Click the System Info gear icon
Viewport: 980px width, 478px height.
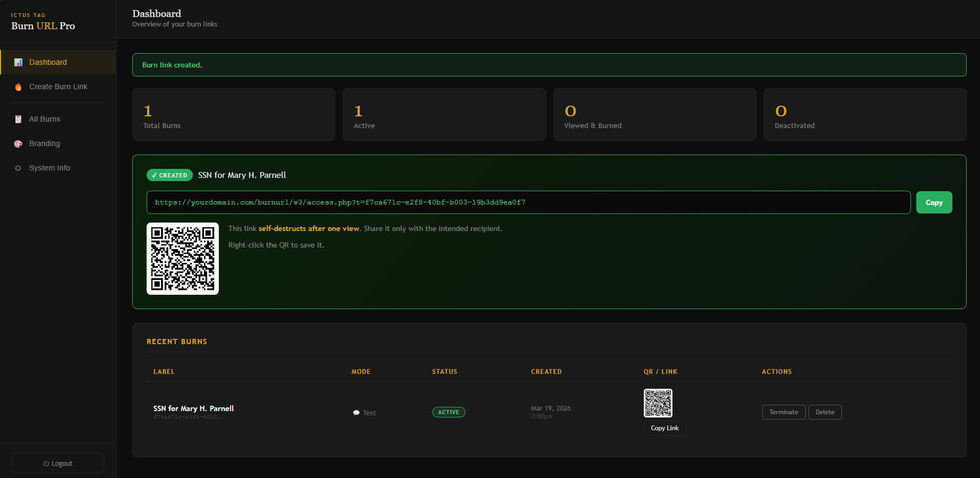tap(18, 168)
